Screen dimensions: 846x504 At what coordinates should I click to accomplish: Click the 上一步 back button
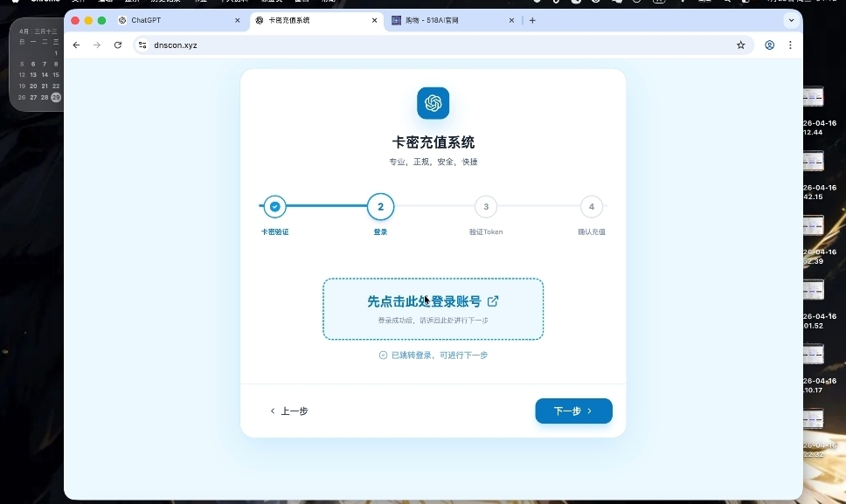click(x=289, y=411)
